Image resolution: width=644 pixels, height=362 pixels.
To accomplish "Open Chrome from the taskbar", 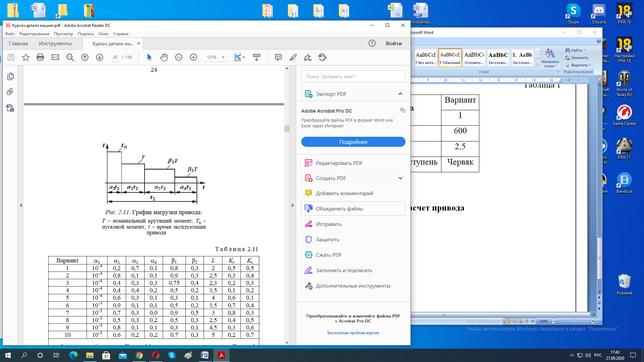I will click(139, 355).
